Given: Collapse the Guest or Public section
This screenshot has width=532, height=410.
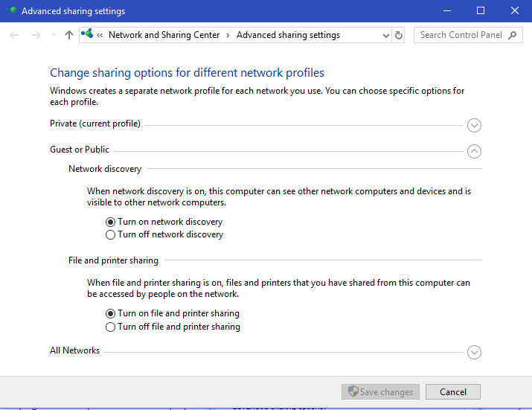Looking at the screenshot, I should point(474,151).
